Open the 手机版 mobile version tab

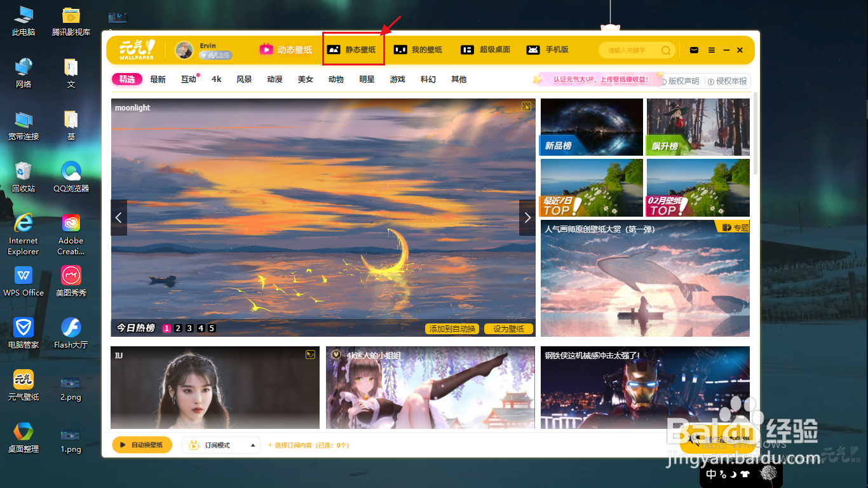pos(547,50)
